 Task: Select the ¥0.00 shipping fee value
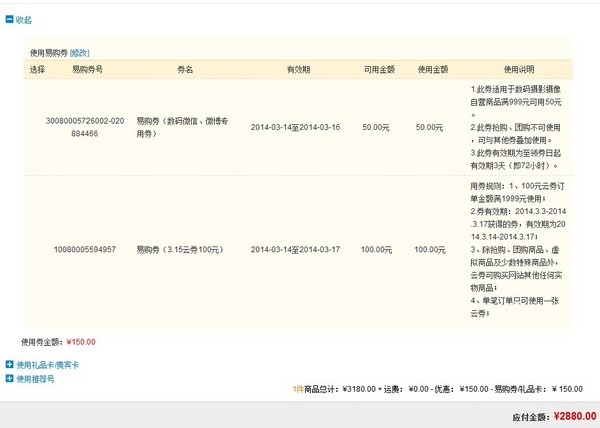[419, 389]
